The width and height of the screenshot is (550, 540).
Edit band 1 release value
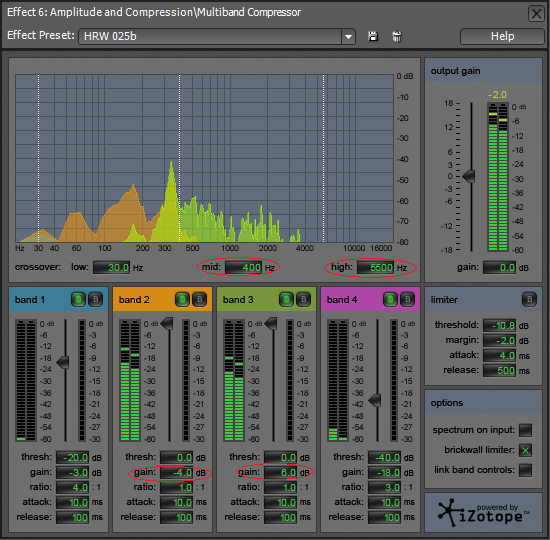click(x=72, y=517)
